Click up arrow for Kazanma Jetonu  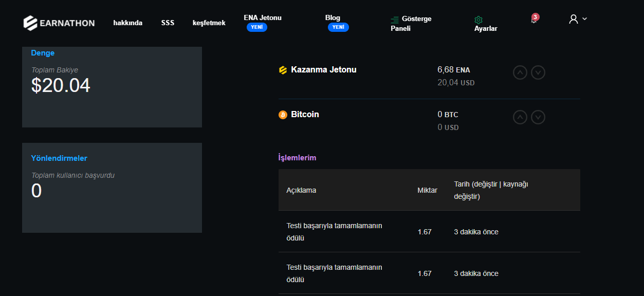tap(520, 72)
